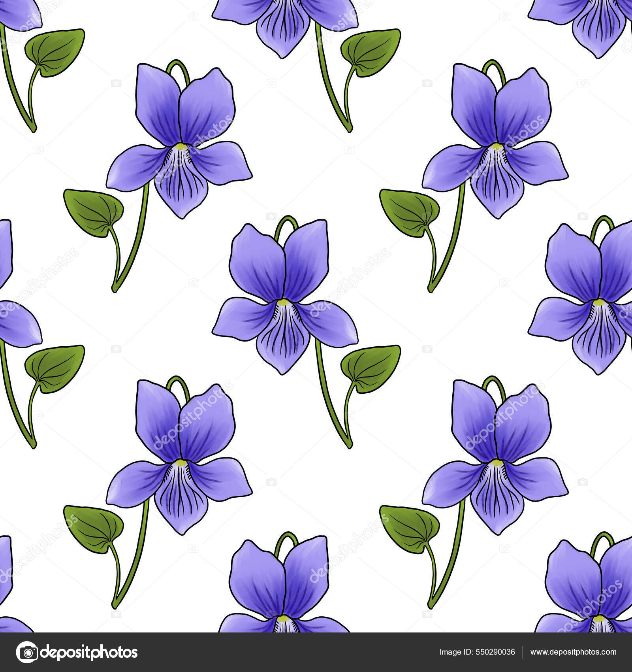Select the yellow center of the middle flower
The image size is (632, 672).
point(284,302)
